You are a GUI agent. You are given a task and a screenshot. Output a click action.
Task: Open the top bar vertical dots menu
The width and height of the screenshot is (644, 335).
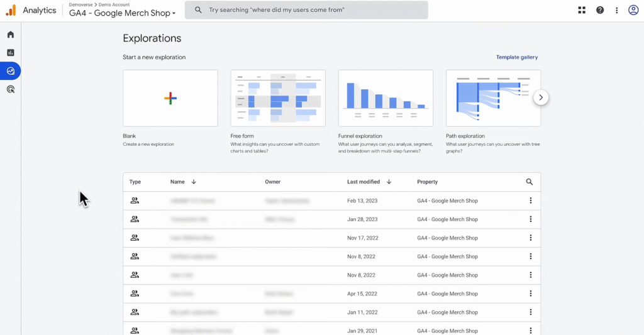point(616,10)
